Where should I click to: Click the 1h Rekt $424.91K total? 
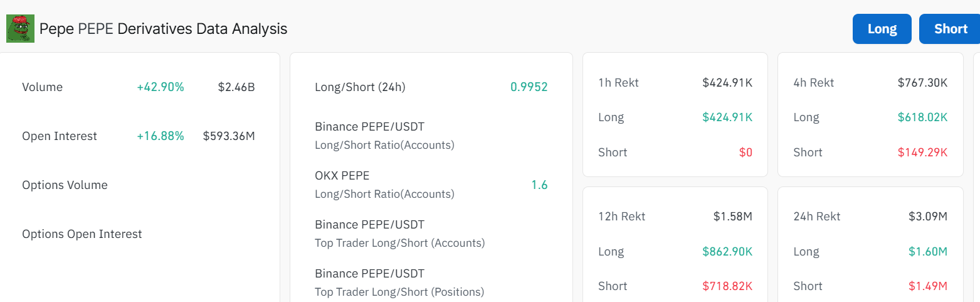pyautogui.click(x=727, y=82)
